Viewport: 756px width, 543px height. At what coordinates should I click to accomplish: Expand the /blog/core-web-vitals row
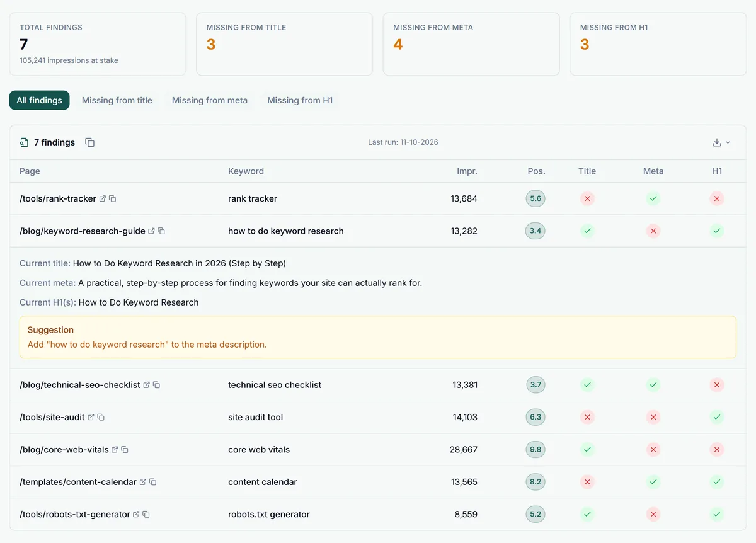coord(378,450)
